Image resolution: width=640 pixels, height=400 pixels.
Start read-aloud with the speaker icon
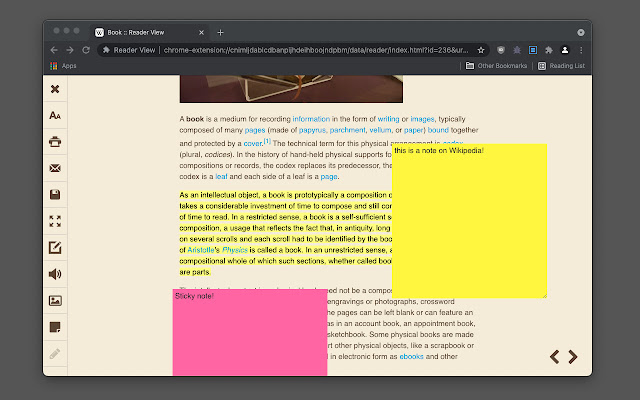click(55, 274)
